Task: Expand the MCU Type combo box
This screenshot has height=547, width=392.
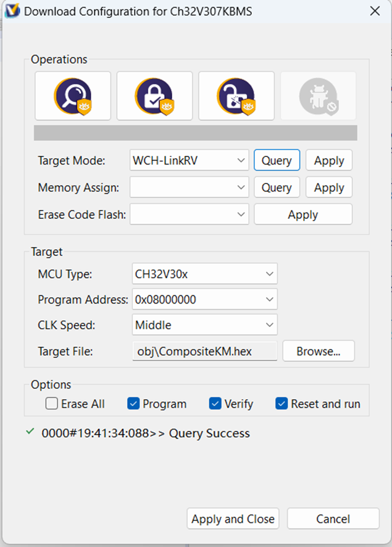Action: 204,274
